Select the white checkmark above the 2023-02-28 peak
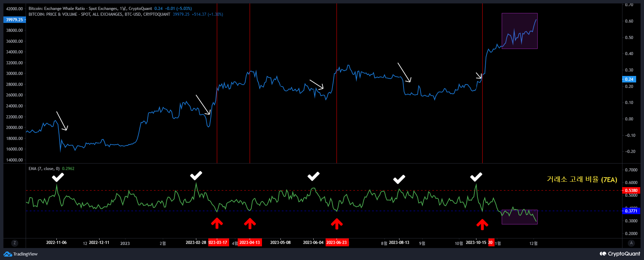 [196, 176]
